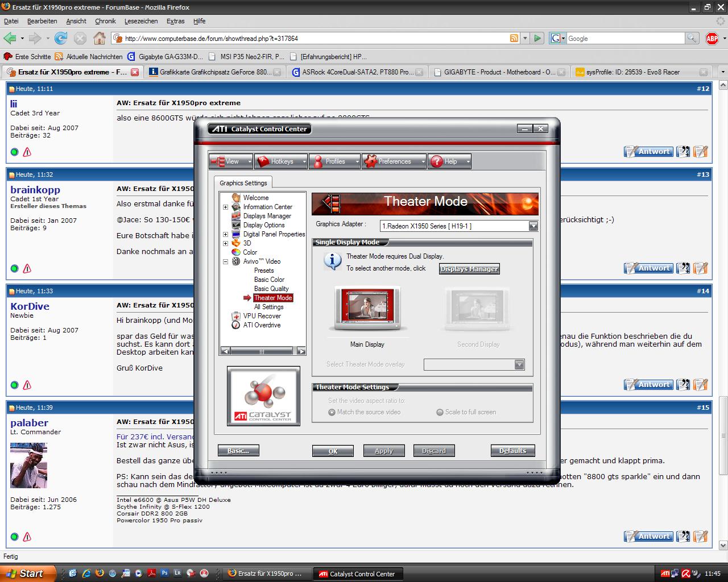Switch to GIGABYTE Product Motherboard tab
The height and width of the screenshot is (582, 728).
click(x=499, y=72)
